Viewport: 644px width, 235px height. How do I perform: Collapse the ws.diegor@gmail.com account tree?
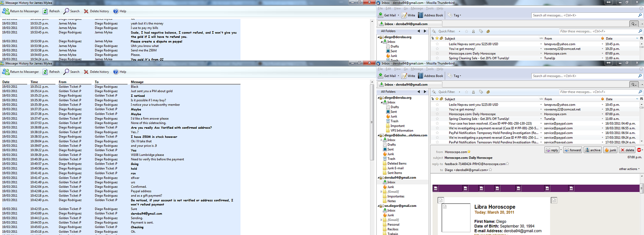click(379, 206)
